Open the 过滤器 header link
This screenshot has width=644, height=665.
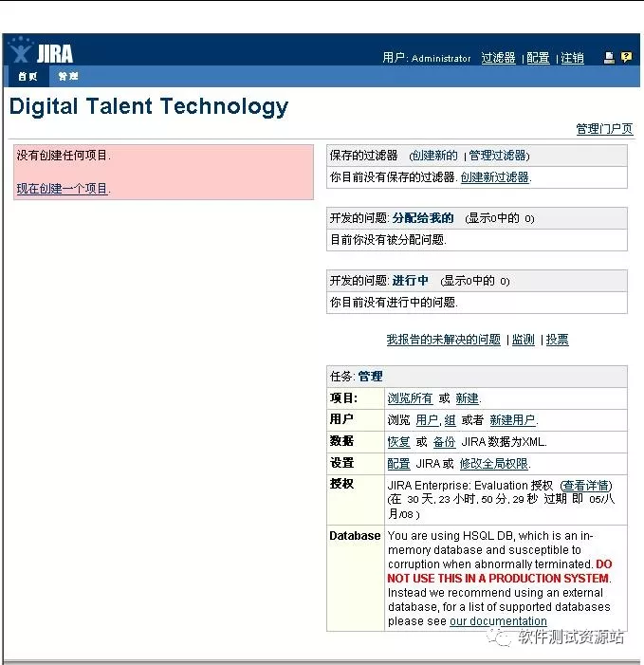[498, 58]
